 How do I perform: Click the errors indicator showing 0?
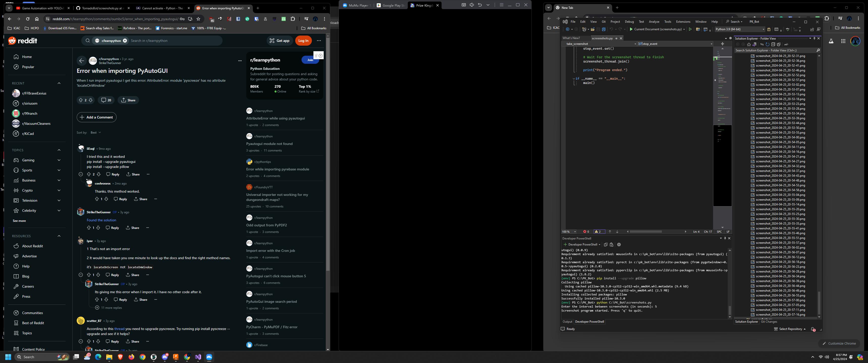586,232
